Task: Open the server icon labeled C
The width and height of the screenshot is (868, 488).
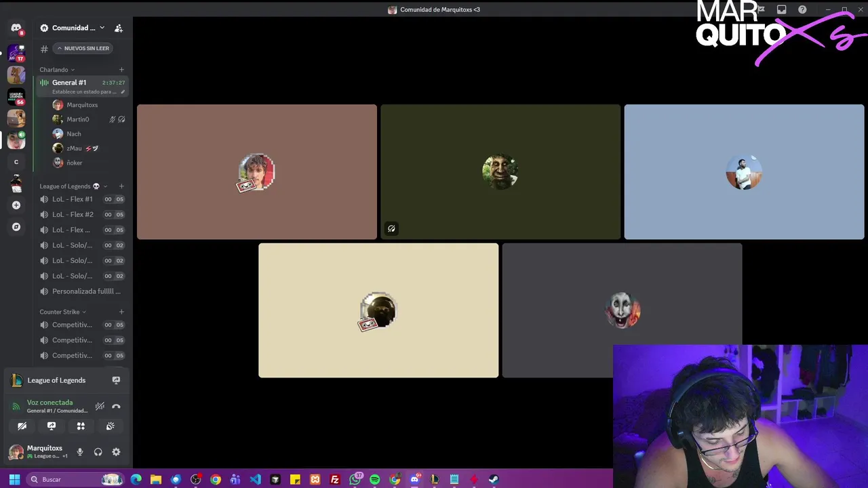Action: pos(16,162)
